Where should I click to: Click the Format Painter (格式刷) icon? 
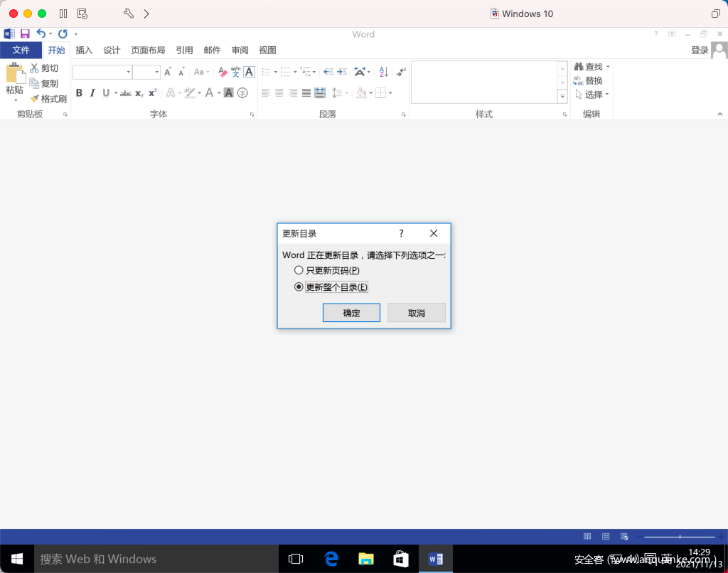click(x=35, y=99)
